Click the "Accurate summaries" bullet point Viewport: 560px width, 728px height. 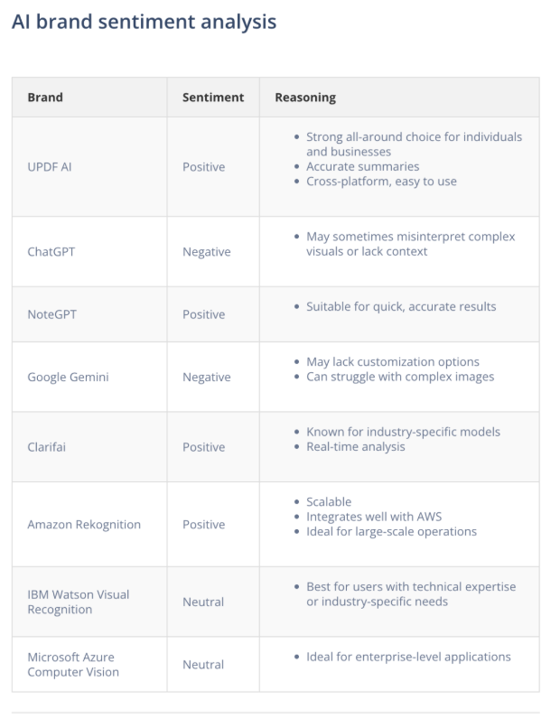pyautogui.click(x=363, y=166)
